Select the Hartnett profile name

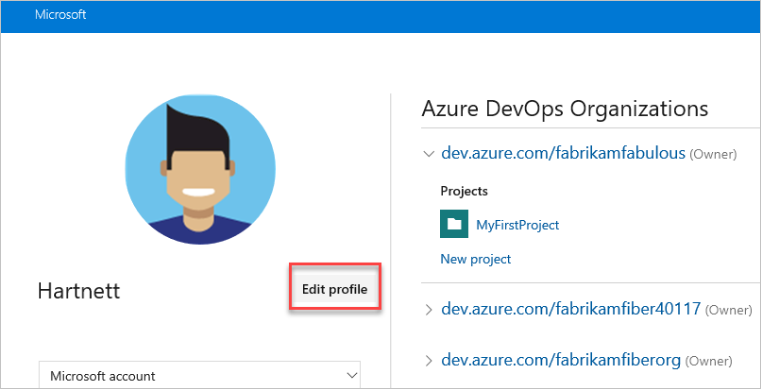point(79,291)
